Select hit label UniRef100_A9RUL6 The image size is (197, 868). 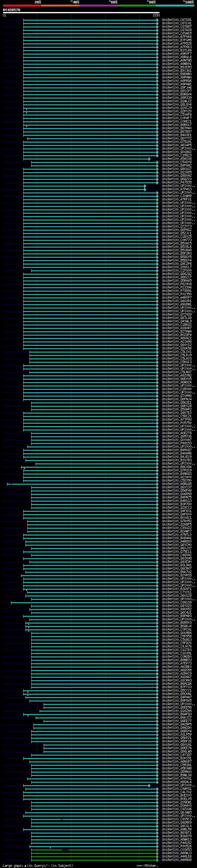(x=177, y=57)
